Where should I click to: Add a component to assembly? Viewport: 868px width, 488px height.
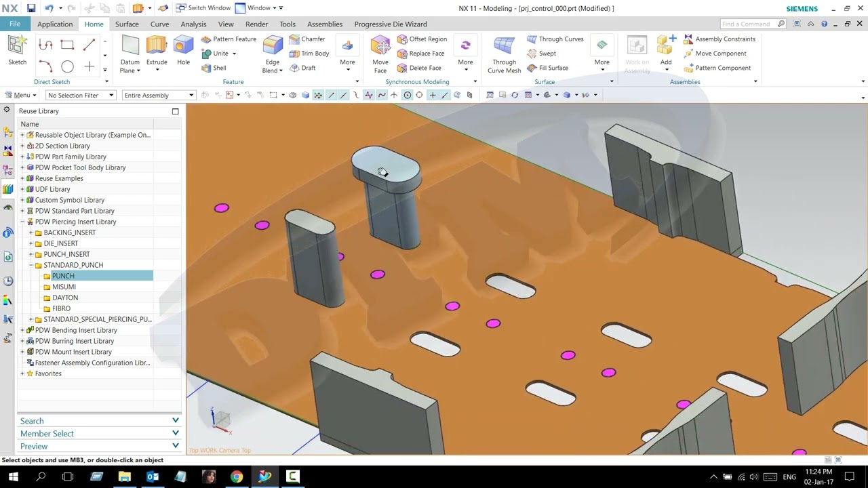click(x=666, y=53)
